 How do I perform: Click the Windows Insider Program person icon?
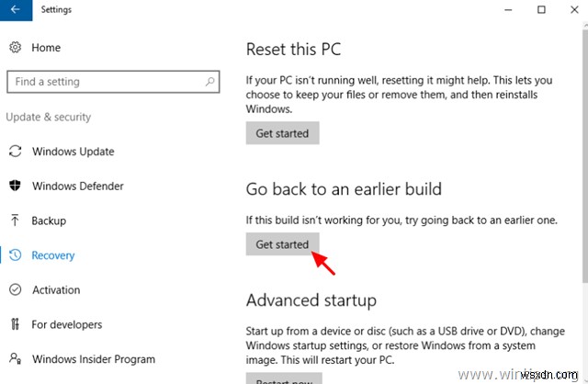[x=15, y=359]
